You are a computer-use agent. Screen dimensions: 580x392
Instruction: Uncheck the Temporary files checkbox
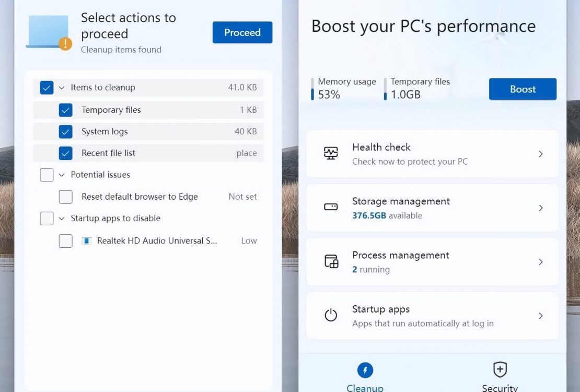pos(65,110)
